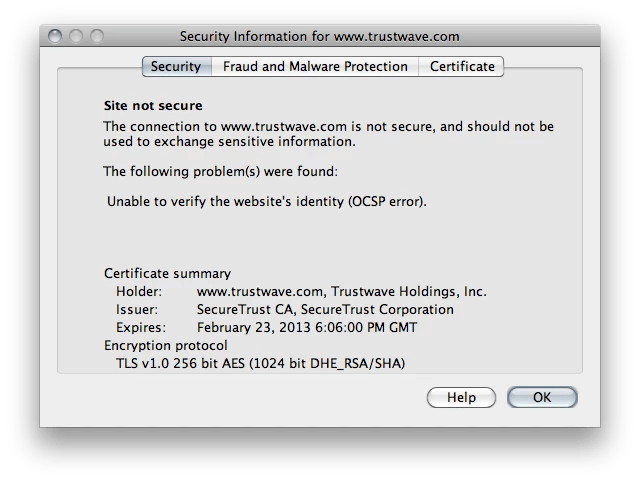Confirm the dialog with OK
640x482 pixels.
[541, 397]
